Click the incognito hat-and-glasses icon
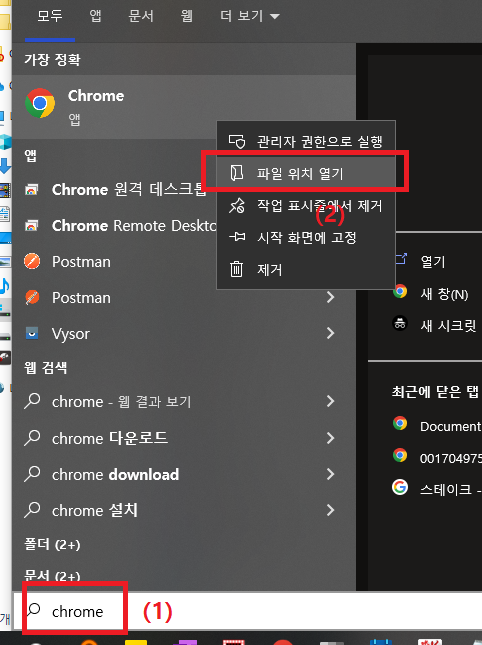Screen dimensions: 482x645 pyautogui.click(x=400, y=324)
